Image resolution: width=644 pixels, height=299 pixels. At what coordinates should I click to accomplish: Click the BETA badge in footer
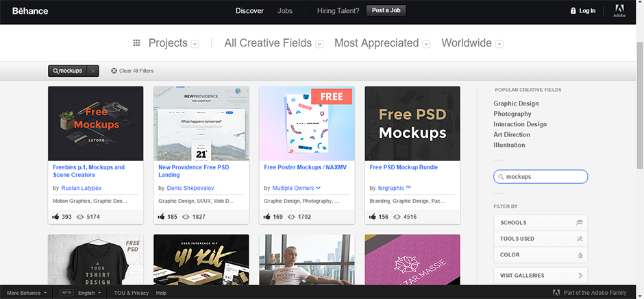pos(66,293)
